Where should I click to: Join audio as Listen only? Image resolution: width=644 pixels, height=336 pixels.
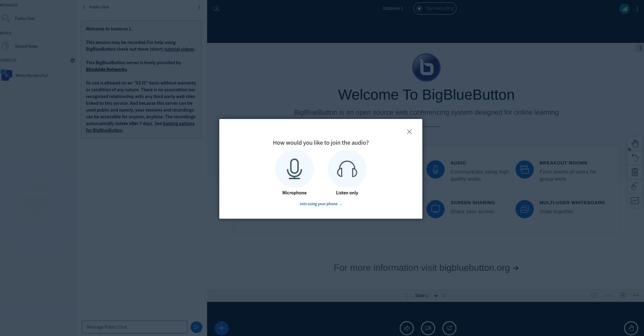347,173
